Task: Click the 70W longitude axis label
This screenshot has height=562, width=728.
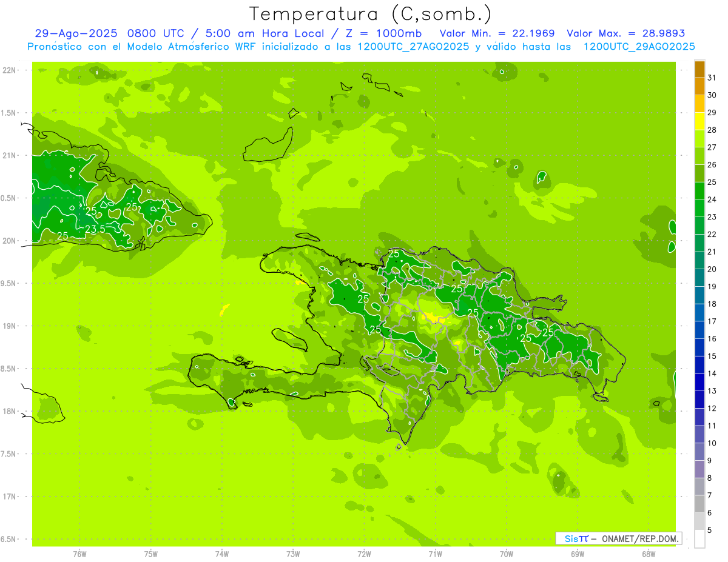Action: (506, 554)
